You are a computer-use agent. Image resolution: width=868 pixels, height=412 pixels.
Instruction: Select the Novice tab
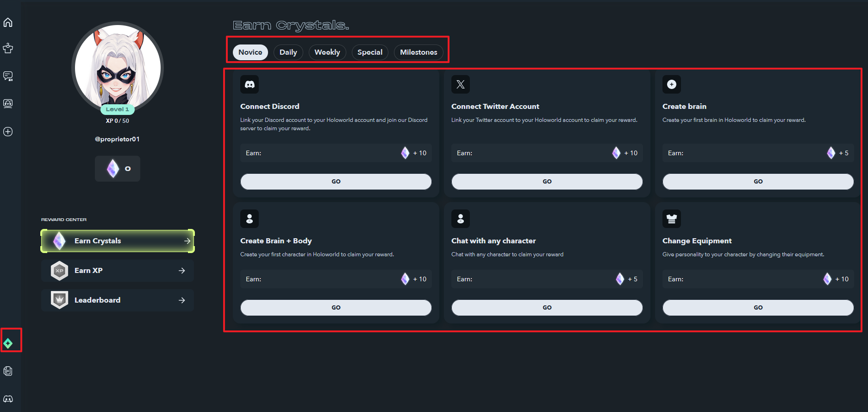click(250, 52)
